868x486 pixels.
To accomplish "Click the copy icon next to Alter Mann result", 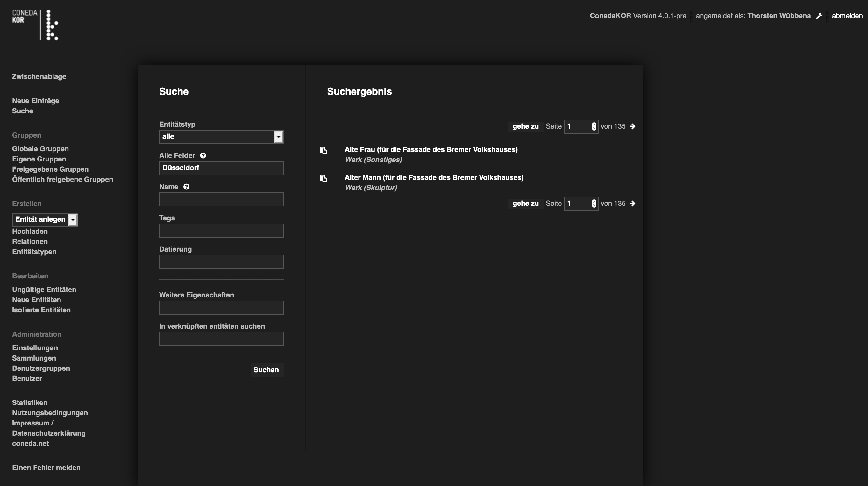I will pos(324,178).
